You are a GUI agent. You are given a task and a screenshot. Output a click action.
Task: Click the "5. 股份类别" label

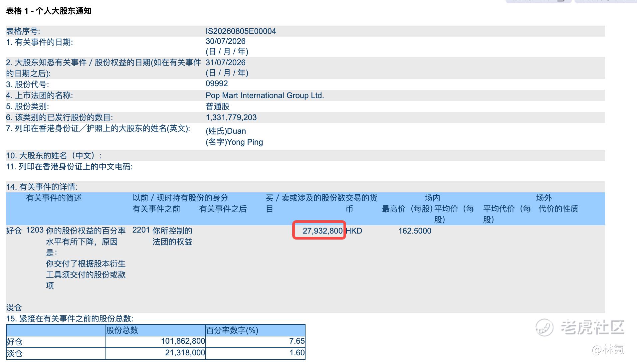coord(27,106)
